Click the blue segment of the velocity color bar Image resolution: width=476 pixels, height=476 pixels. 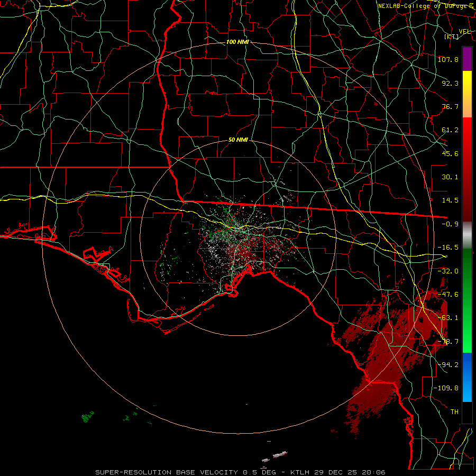[x=467, y=377]
